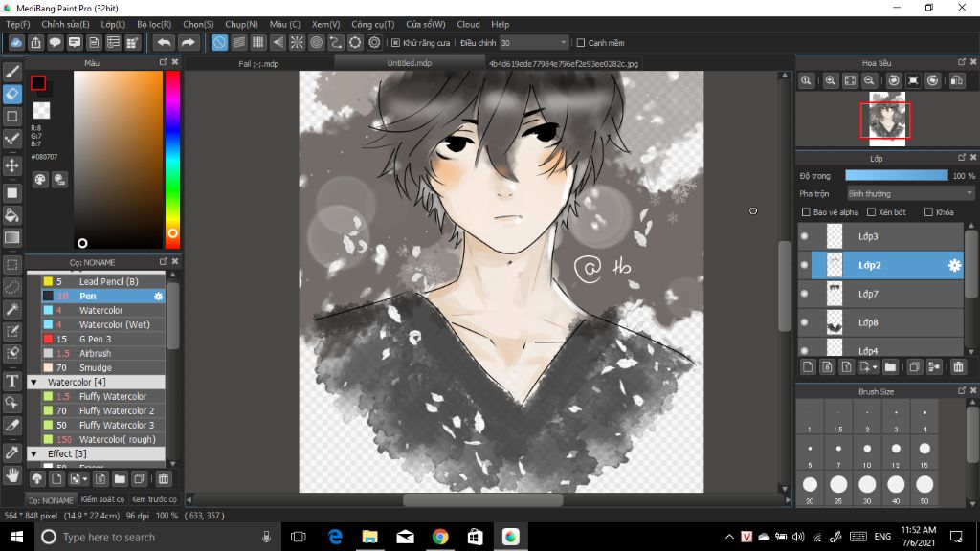Image resolution: width=980 pixels, height=551 pixels.
Task: Click the Undo arrow in toolbar
Action: [164, 42]
